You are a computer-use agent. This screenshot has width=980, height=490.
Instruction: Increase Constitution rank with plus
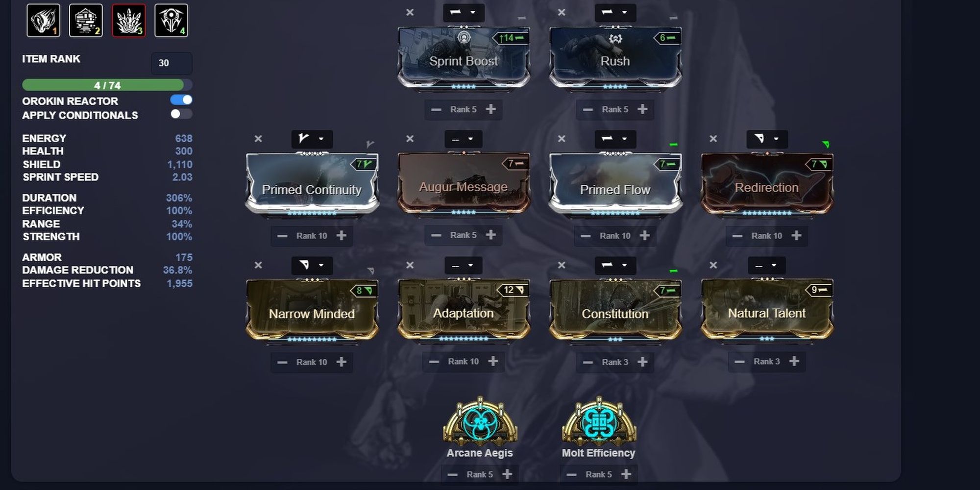(642, 362)
